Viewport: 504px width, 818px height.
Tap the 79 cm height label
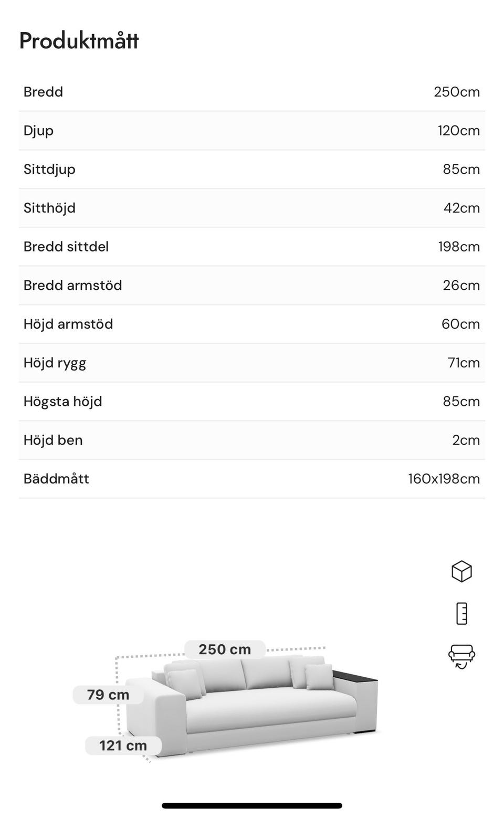pyautogui.click(x=108, y=695)
